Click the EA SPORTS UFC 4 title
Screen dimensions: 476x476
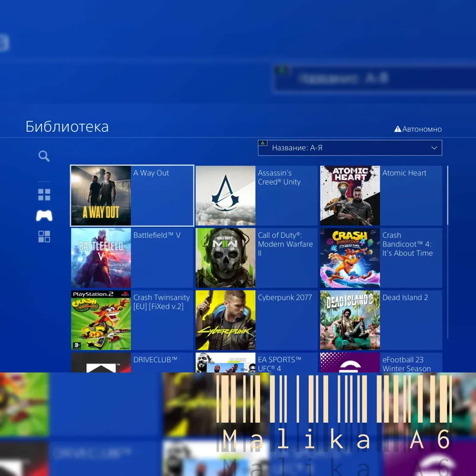[279, 364]
